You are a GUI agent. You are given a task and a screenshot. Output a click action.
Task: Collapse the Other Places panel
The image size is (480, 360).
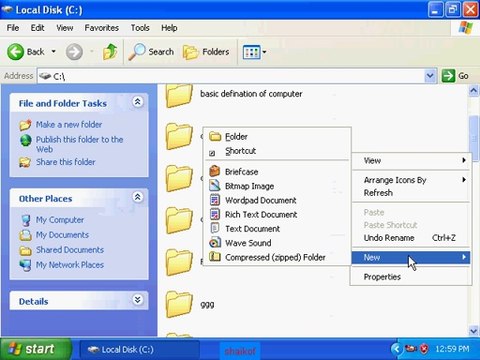click(138, 197)
